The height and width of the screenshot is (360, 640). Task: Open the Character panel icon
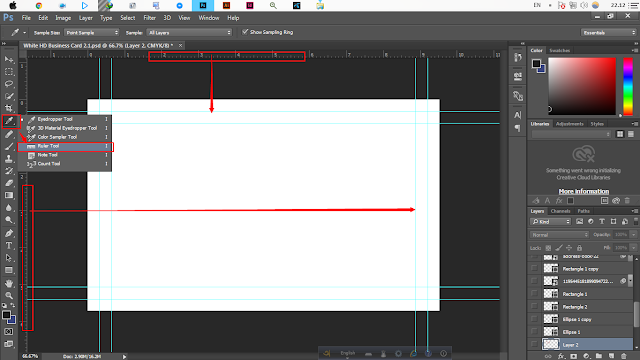(518, 115)
